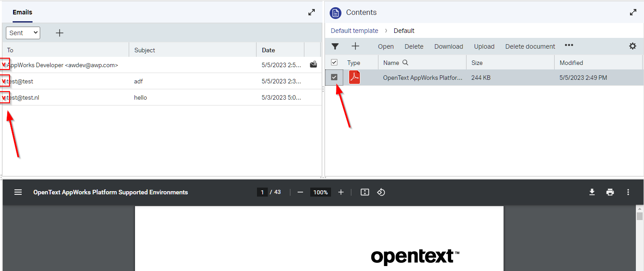Click the Default template breadcrumb link
Image resolution: width=644 pixels, height=271 pixels.
tap(354, 31)
